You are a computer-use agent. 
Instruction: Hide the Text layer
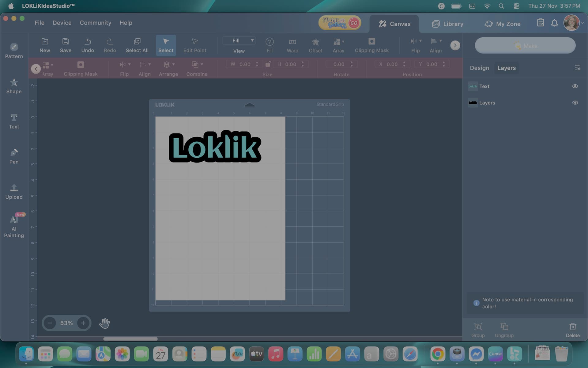tap(575, 86)
